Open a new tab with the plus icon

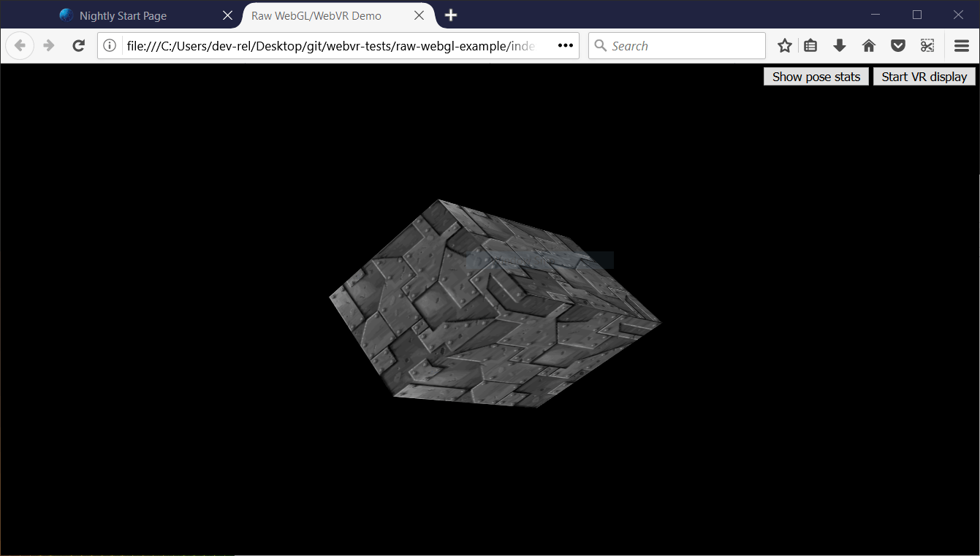[x=450, y=15]
